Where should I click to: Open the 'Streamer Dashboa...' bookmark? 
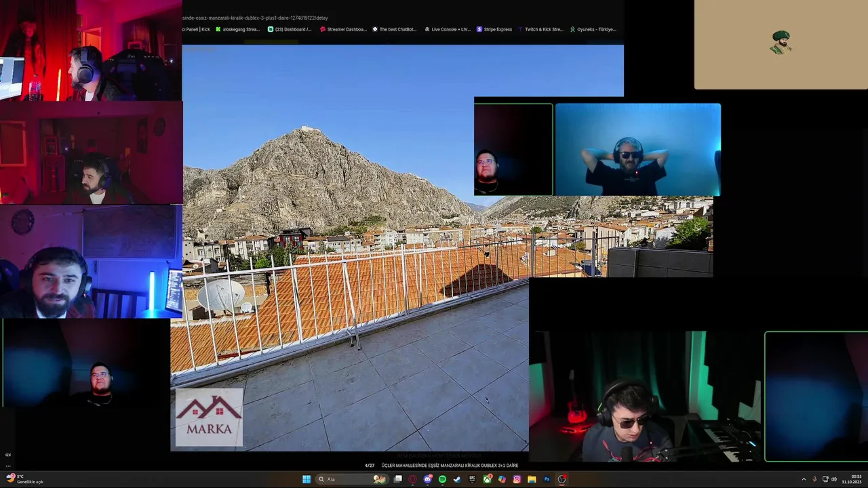pos(342,29)
